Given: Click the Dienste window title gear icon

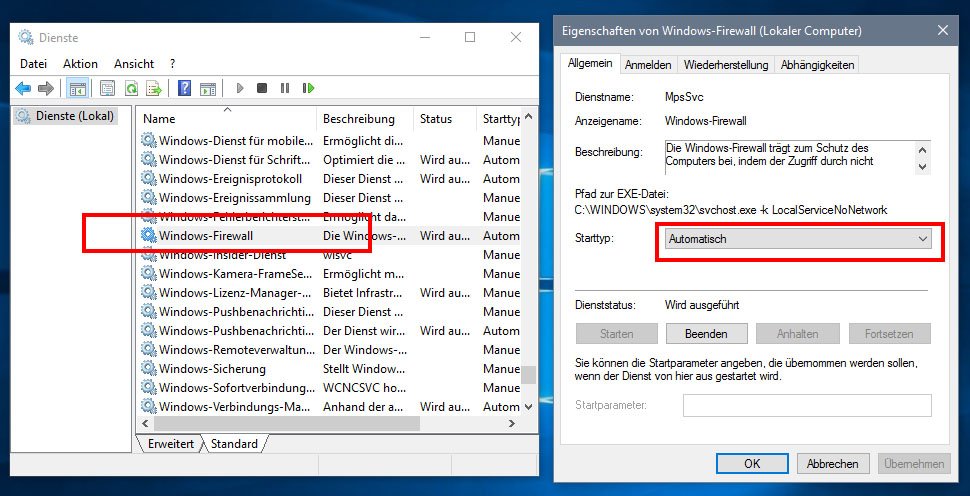Looking at the screenshot, I should point(25,37).
